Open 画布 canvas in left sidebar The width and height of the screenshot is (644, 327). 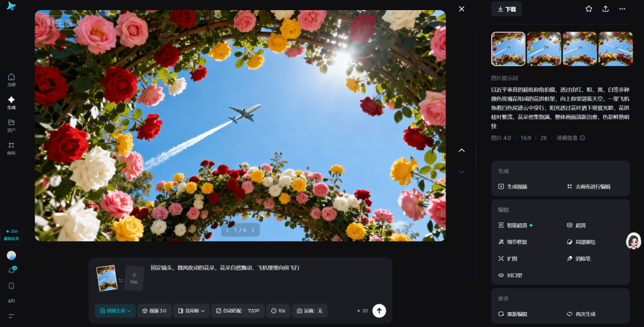coord(11,148)
